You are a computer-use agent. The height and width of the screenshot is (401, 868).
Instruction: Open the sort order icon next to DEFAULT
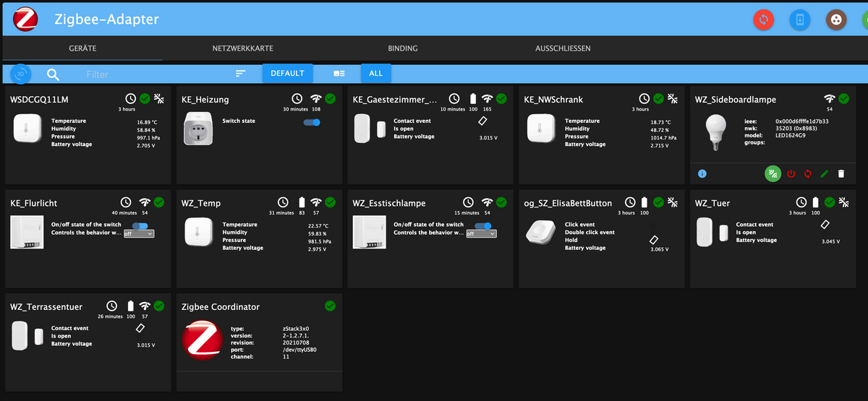[240, 74]
